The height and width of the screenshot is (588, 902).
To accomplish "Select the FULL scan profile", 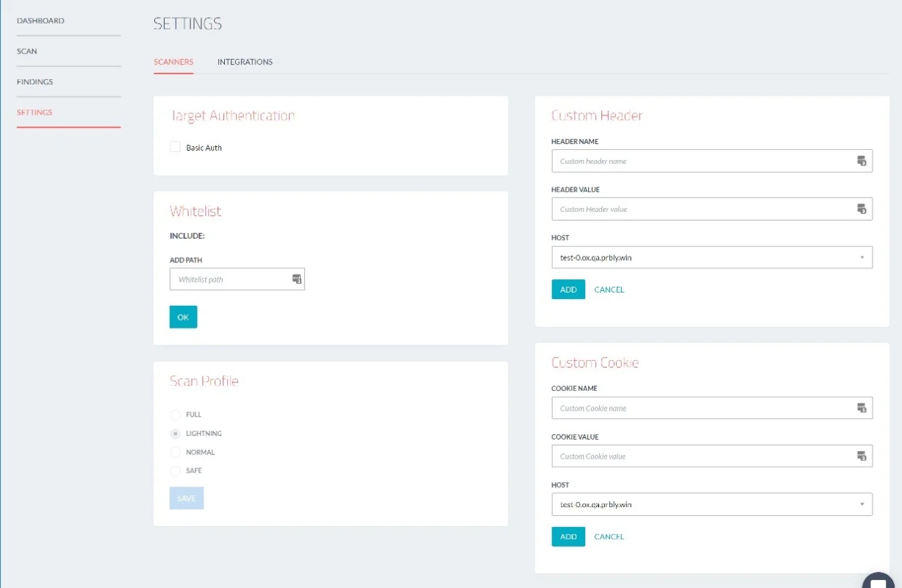I will point(175,415).
